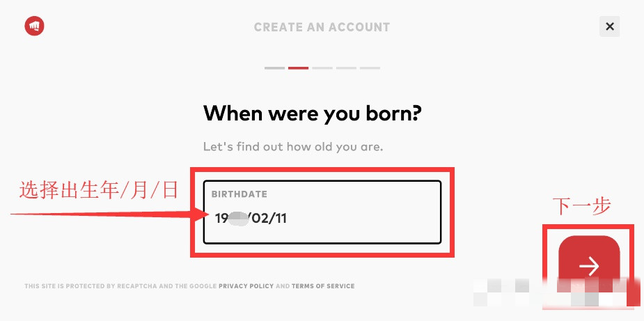The height and width of the screenshot is (321, 644).
Task: Select the last progress step segment
Action: (370, 68)
